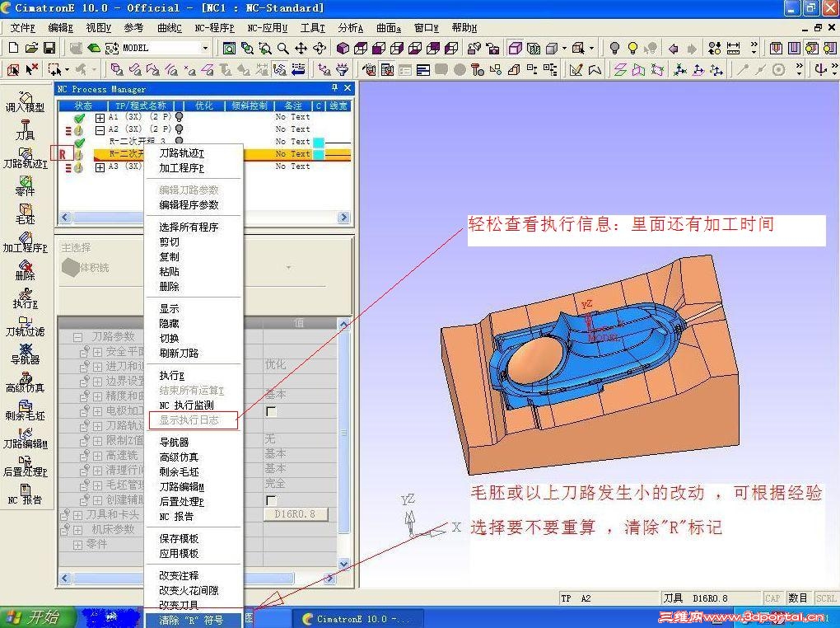
Task: Open the NC-程序P menu
Action: click(x=214, y=28)
